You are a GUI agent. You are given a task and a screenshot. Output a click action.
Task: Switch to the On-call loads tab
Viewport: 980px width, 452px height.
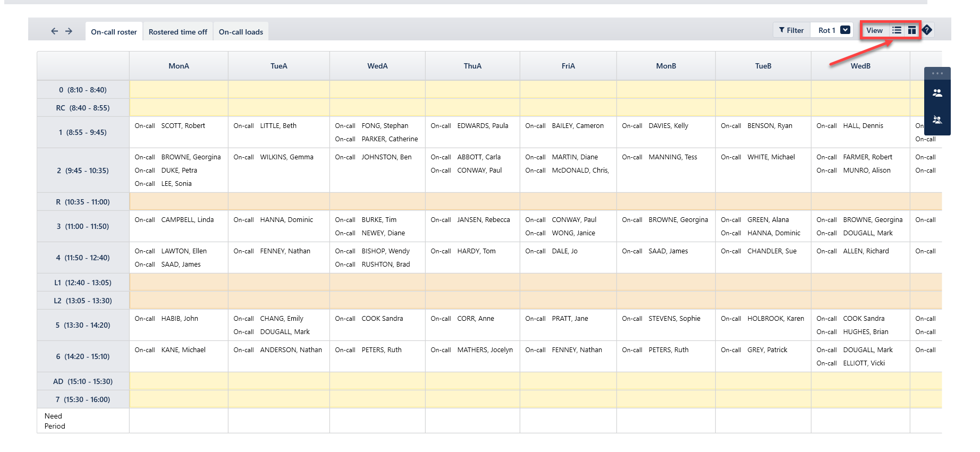241,32
